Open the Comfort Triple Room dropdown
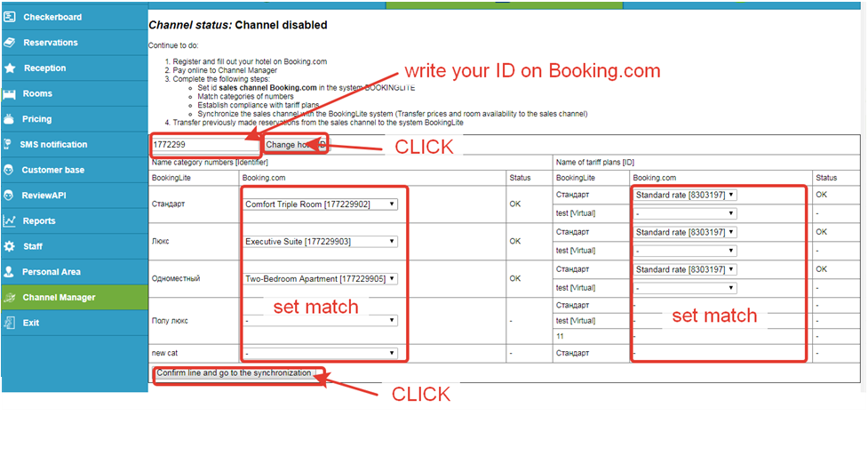 (320, 204)
